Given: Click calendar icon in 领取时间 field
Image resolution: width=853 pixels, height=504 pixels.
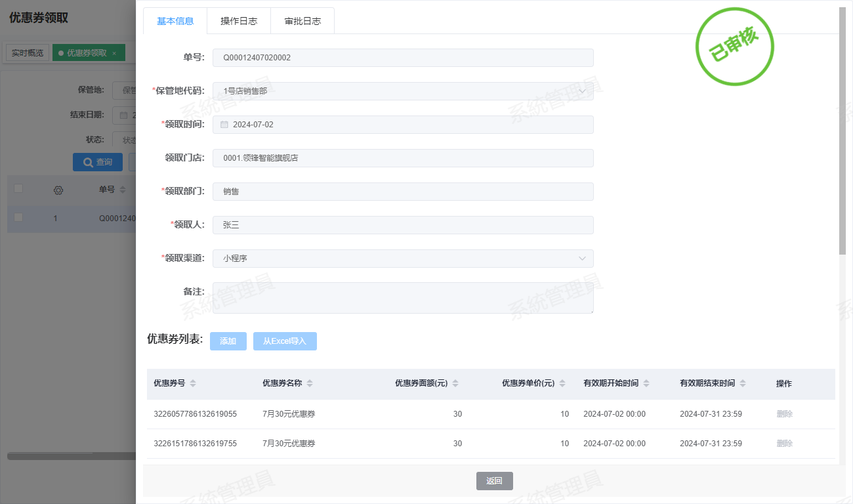Looking at the screenshot, I should coord(224,125).
